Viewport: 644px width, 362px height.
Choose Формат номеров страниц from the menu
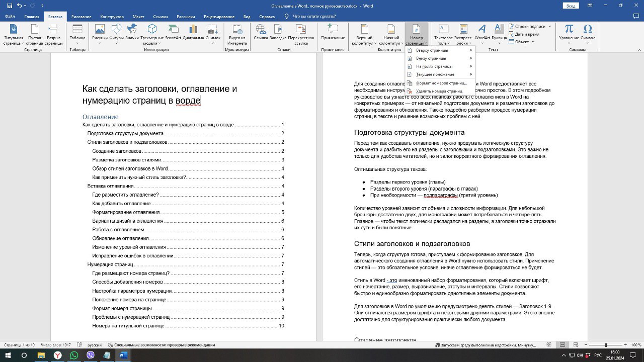click(441, 83)
